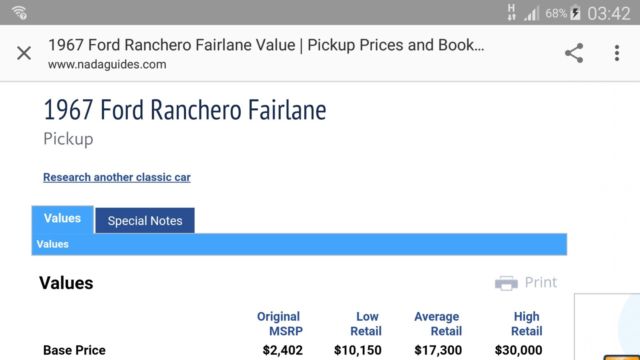Tap the www.nadaguides.com URL text
This screenshot has width=640, height=360.
point(107,64)
